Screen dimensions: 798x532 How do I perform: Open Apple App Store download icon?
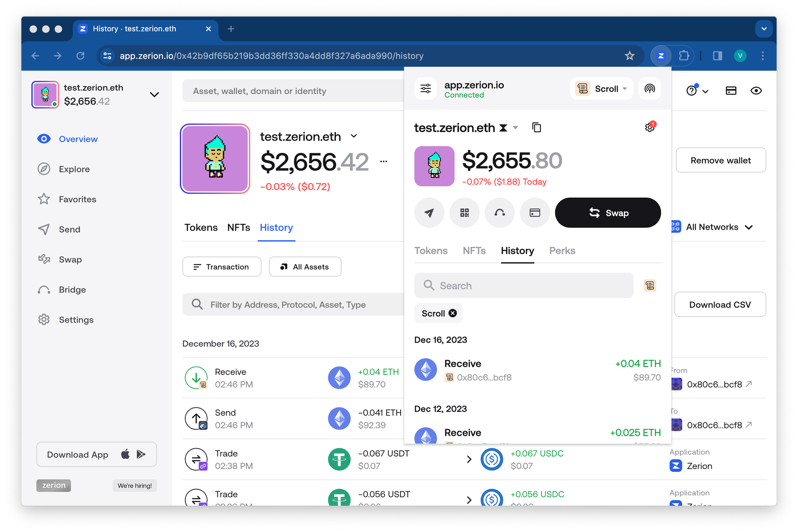coord(125,454)
